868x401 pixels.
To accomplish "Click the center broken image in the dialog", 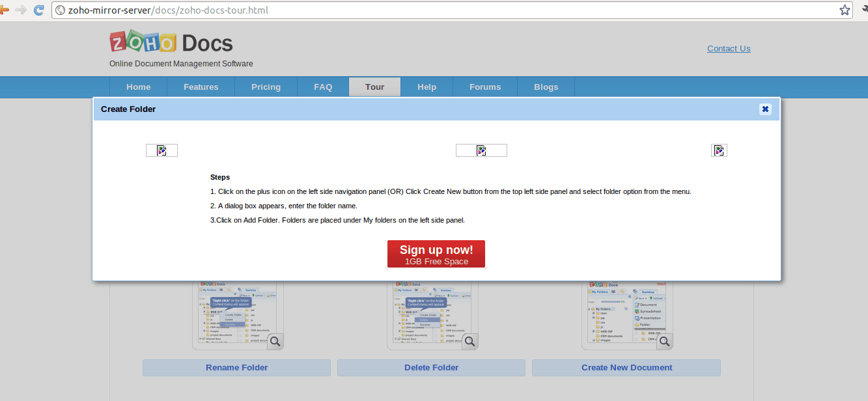I will click(x=481, y=150).
